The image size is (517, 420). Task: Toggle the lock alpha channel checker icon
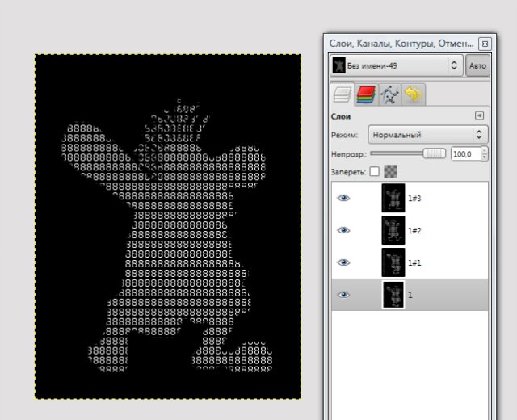click(390, 171)
